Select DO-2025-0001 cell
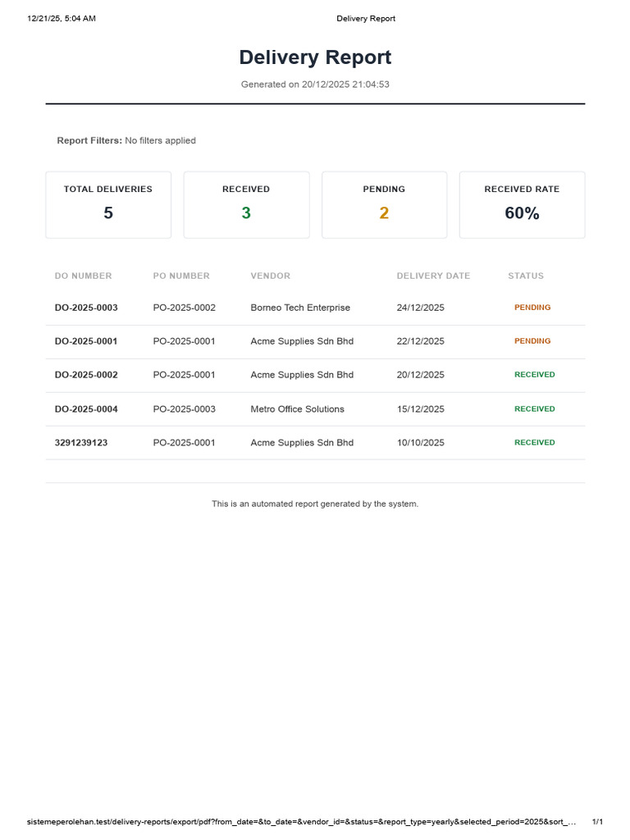The image size is (630, 840). pyautogui.click(x=85, y=341)
